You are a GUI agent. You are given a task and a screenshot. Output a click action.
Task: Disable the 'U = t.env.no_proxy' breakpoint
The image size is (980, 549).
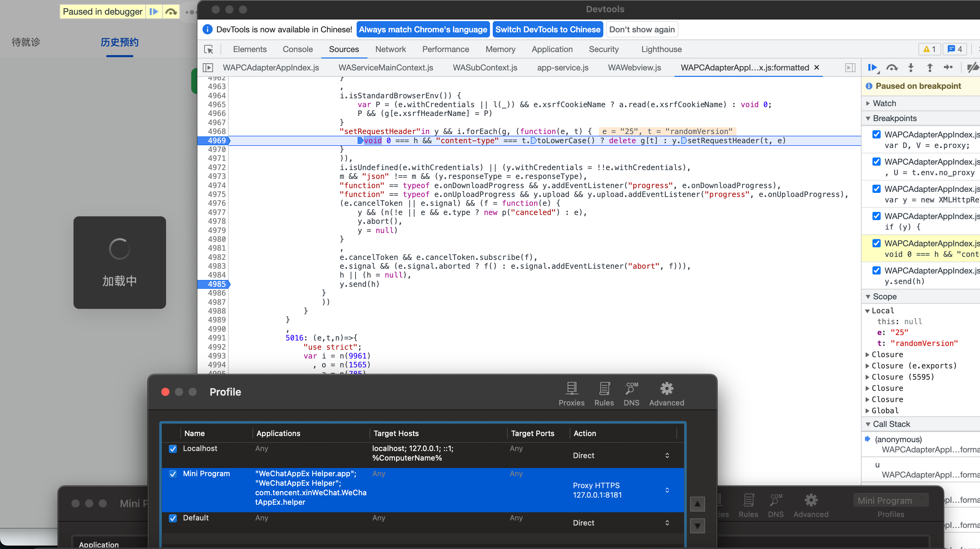[x=877, y=162]
